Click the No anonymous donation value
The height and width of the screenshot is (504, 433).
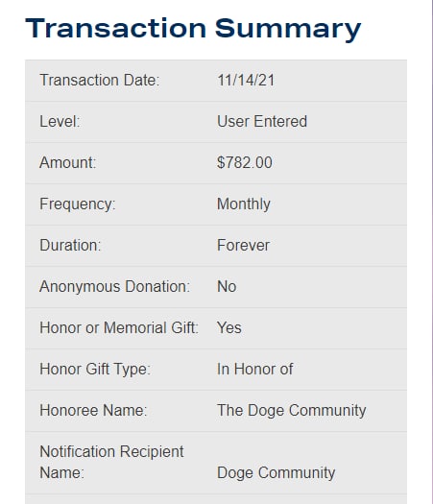click(x=227, y=286)
